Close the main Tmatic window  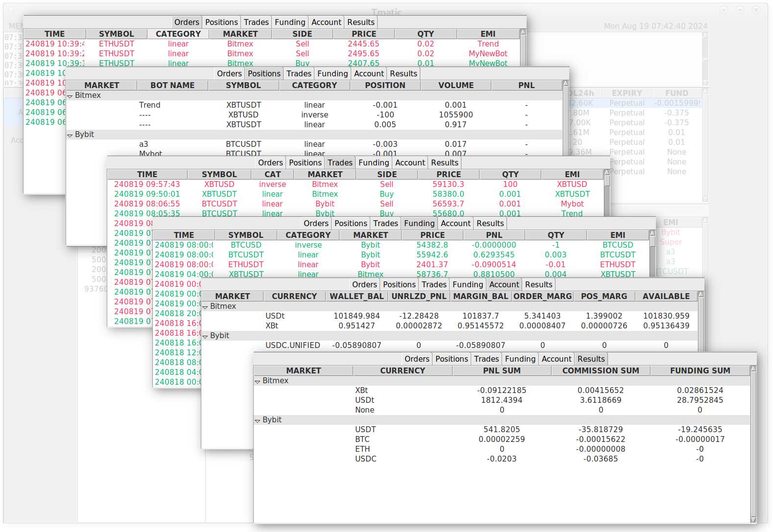point(756,10)
